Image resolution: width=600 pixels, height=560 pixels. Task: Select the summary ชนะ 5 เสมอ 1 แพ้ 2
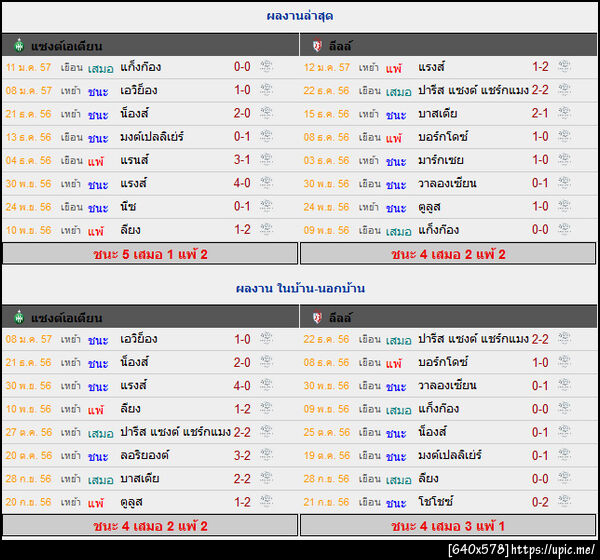pyautogui.click(x=150, y=254)
